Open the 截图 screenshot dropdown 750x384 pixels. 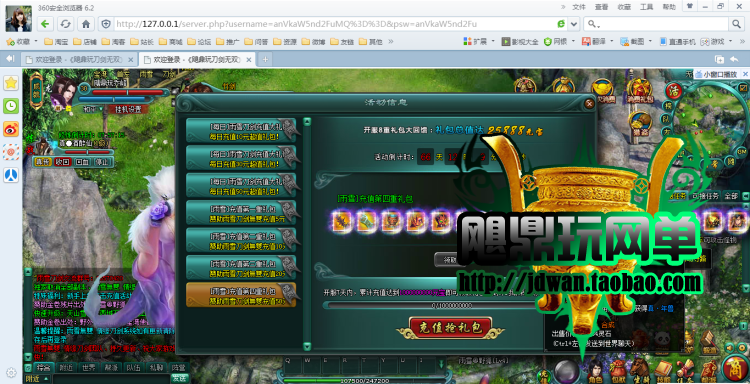(636, 42)
